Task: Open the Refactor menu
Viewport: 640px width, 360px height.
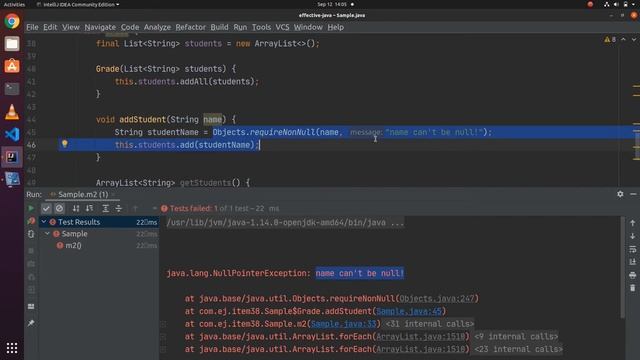Action: click(191, 27)
